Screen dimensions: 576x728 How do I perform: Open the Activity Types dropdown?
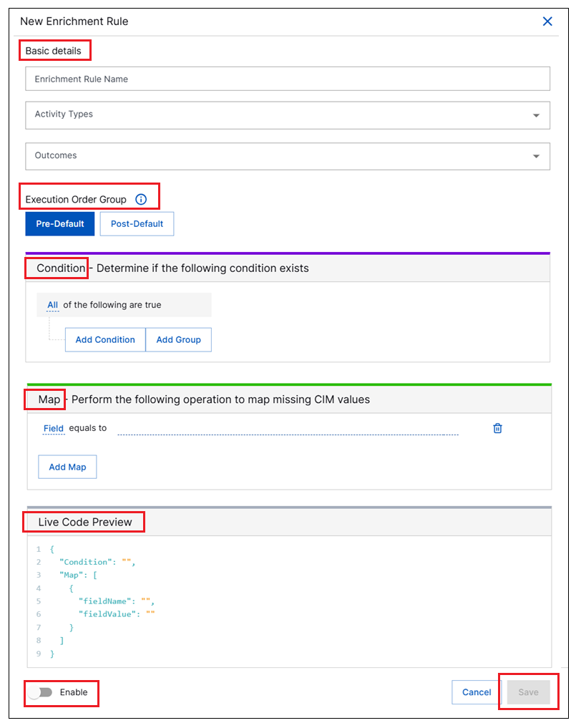click(x=288, y=115)
